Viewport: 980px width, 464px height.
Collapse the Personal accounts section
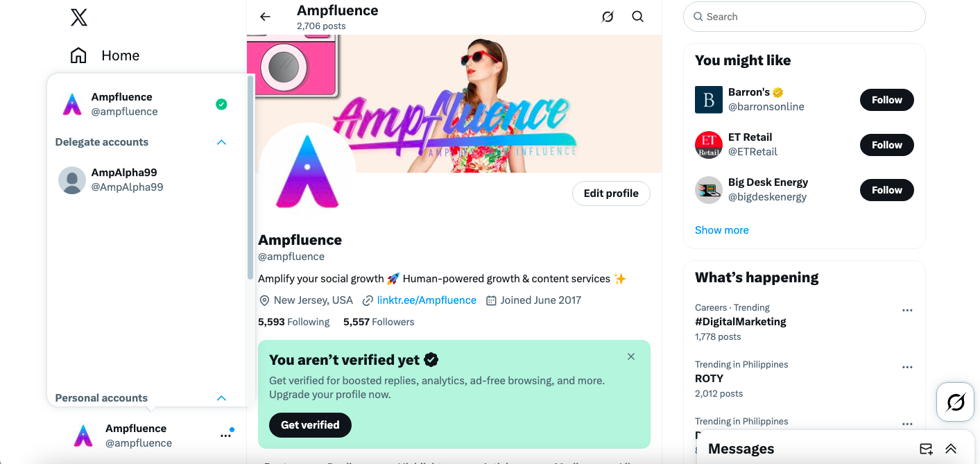click(x=221, y=398)
